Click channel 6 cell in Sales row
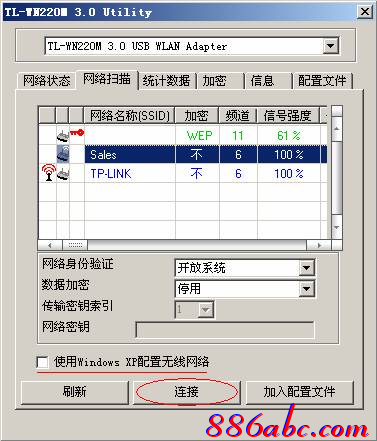 pos(238,154)
